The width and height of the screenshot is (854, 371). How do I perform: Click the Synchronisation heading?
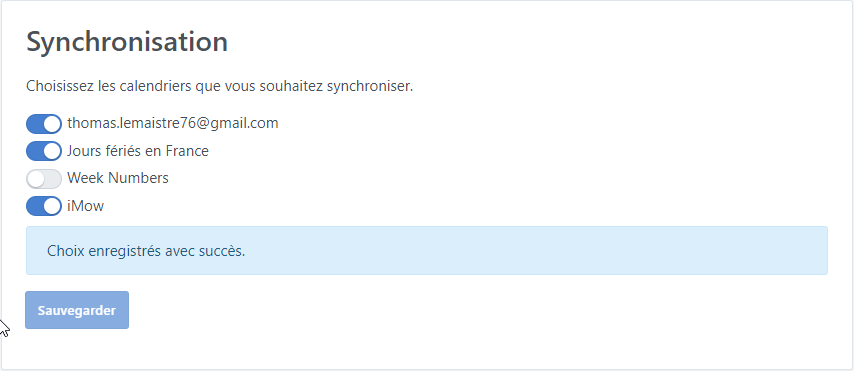click(x=127, y=41)
